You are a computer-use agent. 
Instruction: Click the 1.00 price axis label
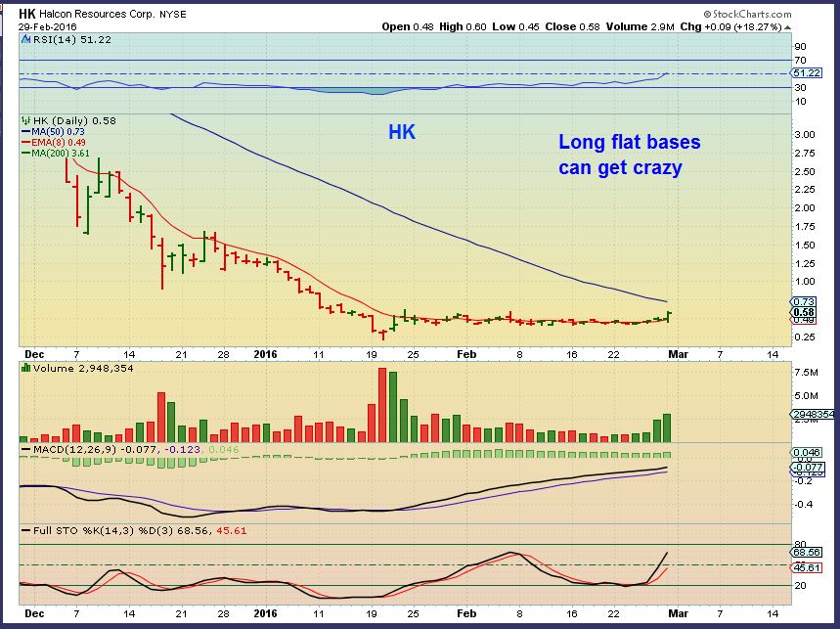click(805, 282)
